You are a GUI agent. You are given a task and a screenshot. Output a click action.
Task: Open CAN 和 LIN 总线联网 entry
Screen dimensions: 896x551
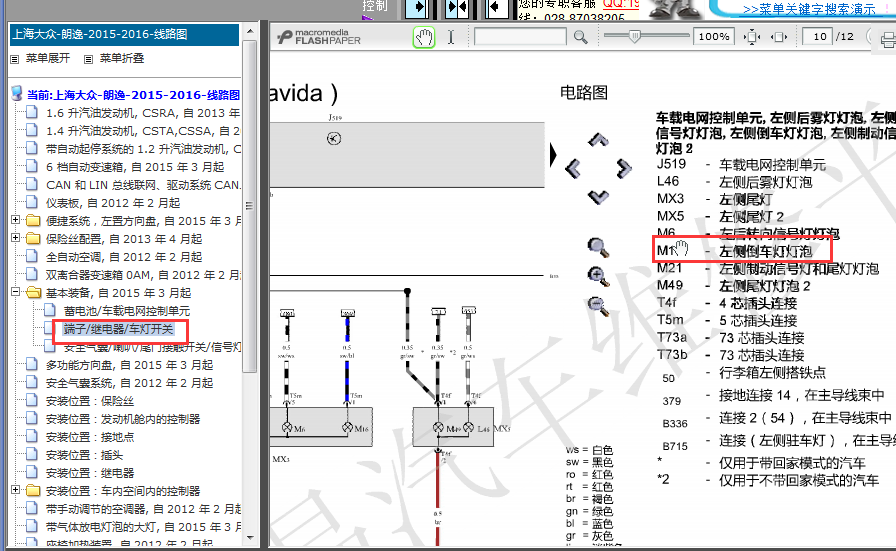(143, 185)
